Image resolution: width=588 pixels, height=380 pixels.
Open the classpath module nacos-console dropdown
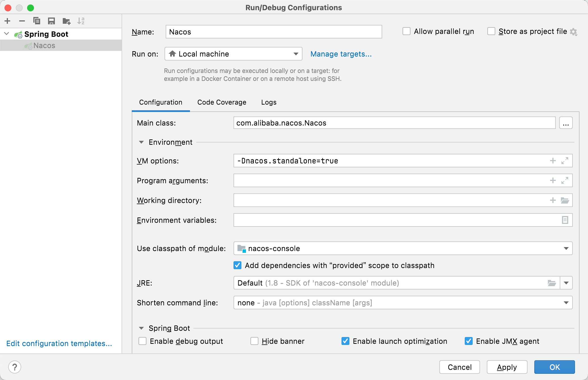403,248
